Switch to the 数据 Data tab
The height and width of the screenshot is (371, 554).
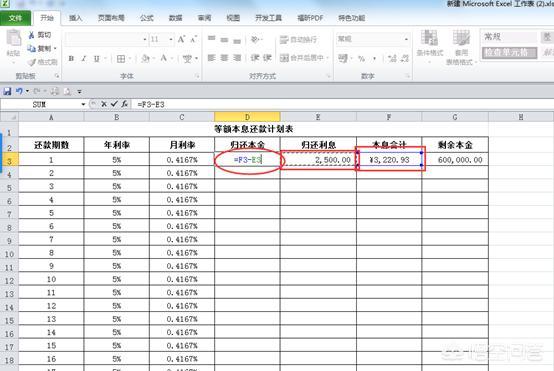[176, 18]
